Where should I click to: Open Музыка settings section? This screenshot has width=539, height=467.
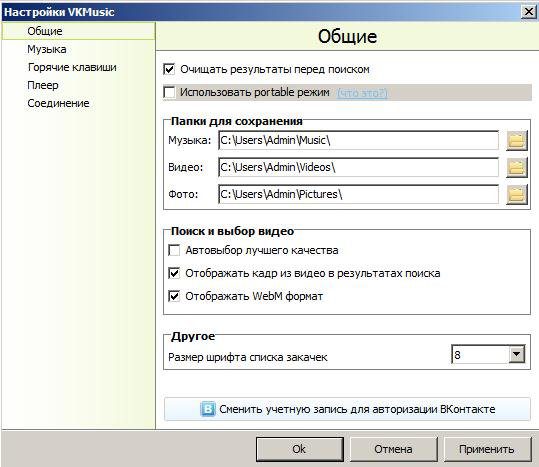click(x=47, y=49)
